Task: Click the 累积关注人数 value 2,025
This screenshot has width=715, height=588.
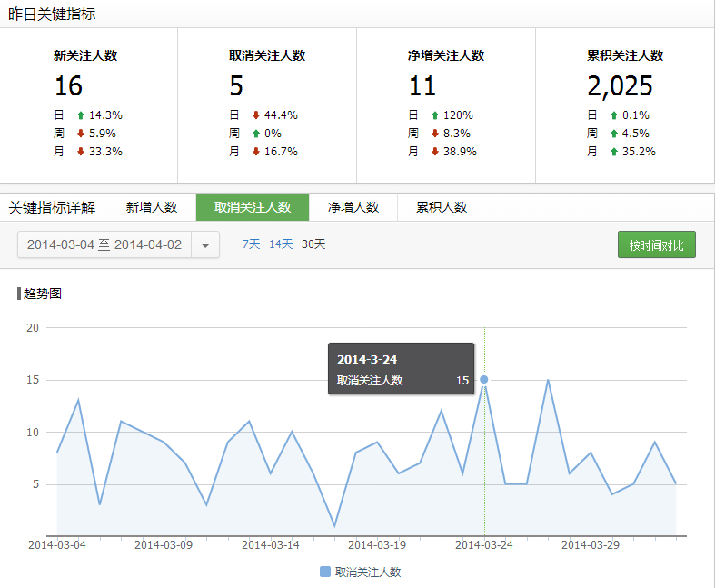Action: (x=620, y=86)
